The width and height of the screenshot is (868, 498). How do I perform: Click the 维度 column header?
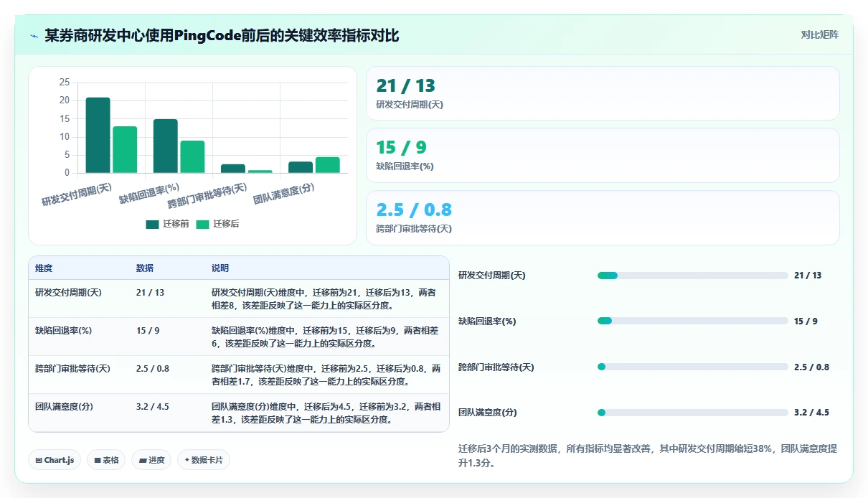[x=44, y=268]
